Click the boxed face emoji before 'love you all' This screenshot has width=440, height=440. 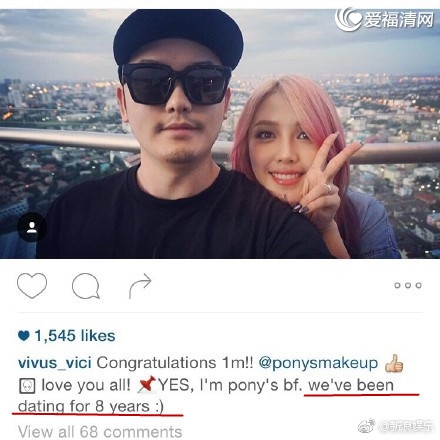[x=27, y=386]
